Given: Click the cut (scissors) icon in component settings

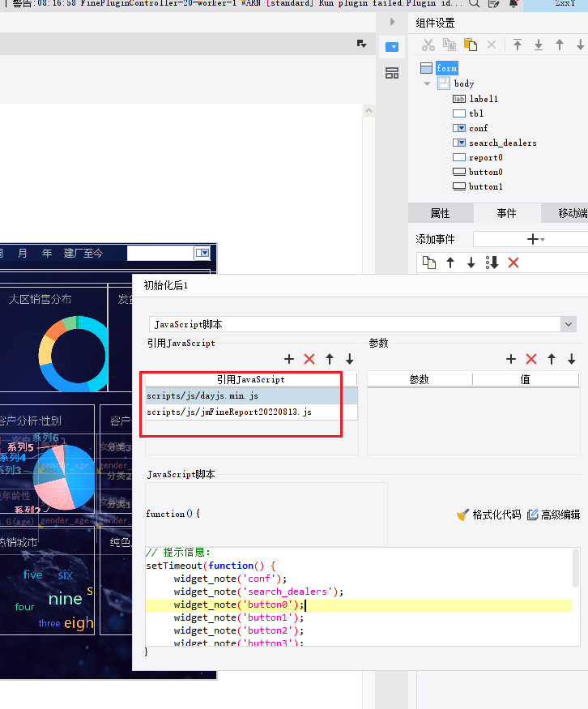Looking at the screenshot, I should 428,45.
